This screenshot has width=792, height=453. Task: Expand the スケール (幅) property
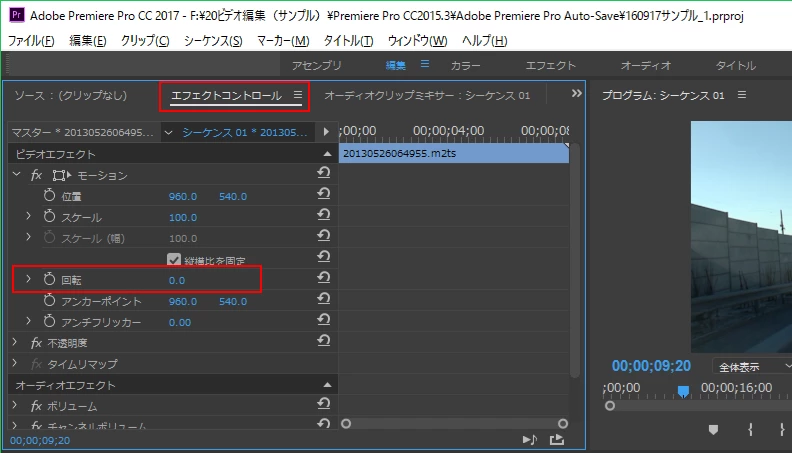28,237
